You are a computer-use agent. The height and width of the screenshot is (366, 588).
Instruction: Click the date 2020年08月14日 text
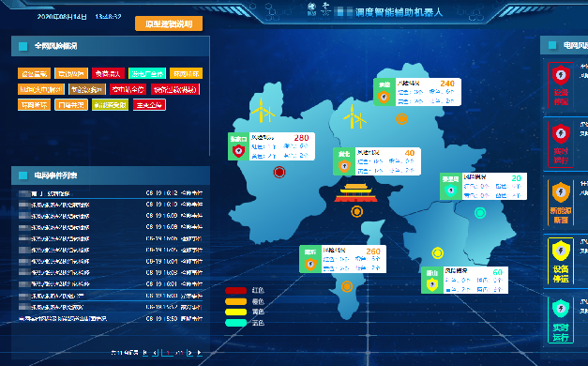pos(62,17)
